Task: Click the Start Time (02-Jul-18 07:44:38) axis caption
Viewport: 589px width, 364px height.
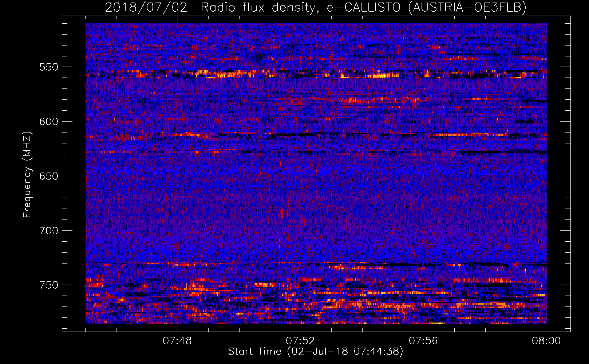Action: [316, 352]
